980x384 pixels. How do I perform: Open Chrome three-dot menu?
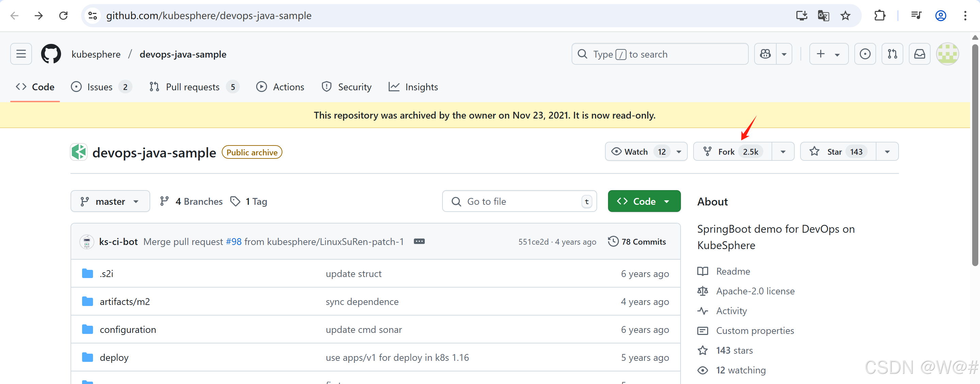(965, 16)
